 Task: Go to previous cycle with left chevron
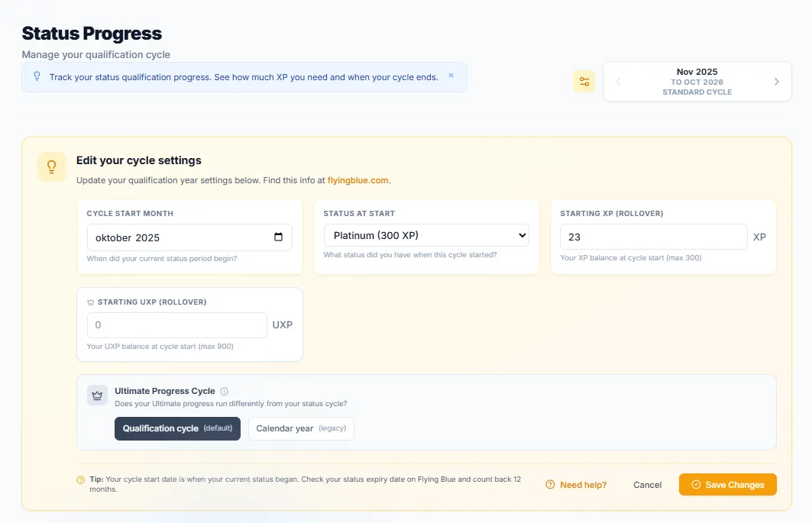click(x=618, y=82)
